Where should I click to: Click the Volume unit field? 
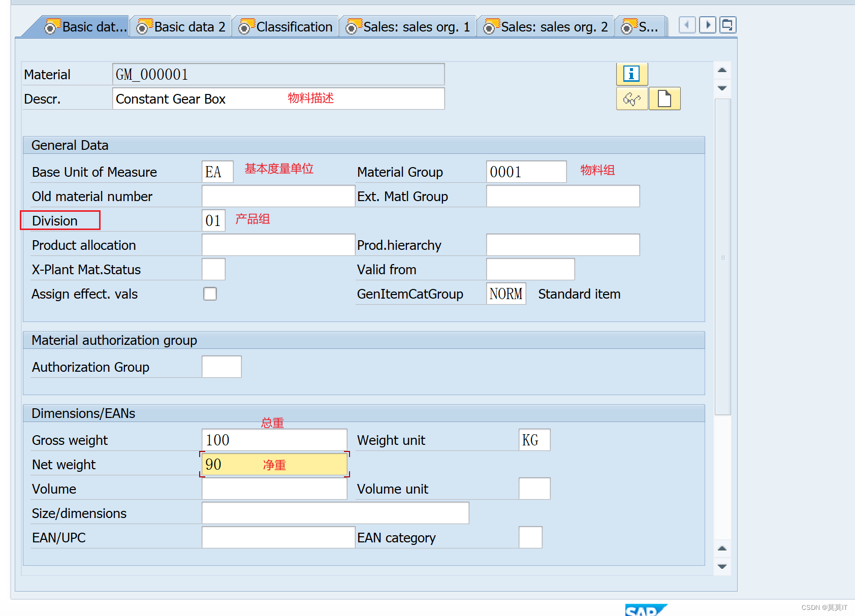(x=534, y=489)
